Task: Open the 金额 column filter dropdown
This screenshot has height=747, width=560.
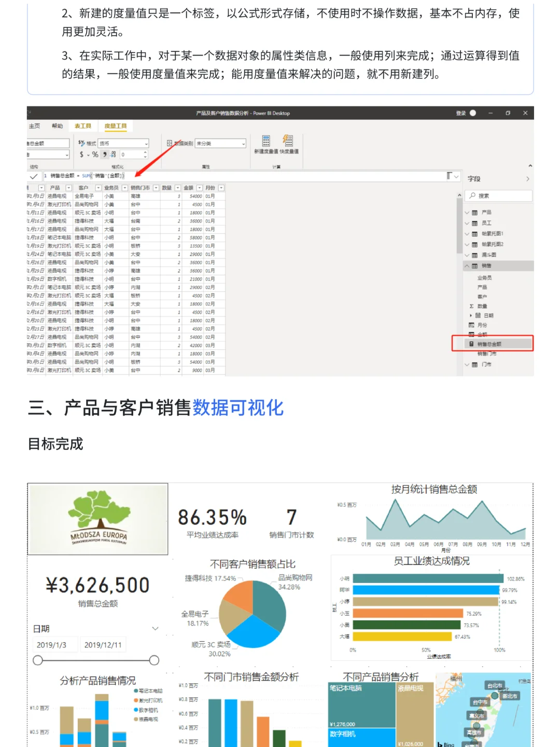Action: 199,188
